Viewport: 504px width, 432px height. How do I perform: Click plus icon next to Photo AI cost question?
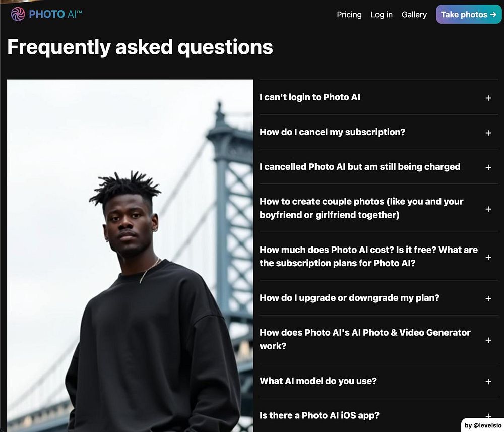488,257
